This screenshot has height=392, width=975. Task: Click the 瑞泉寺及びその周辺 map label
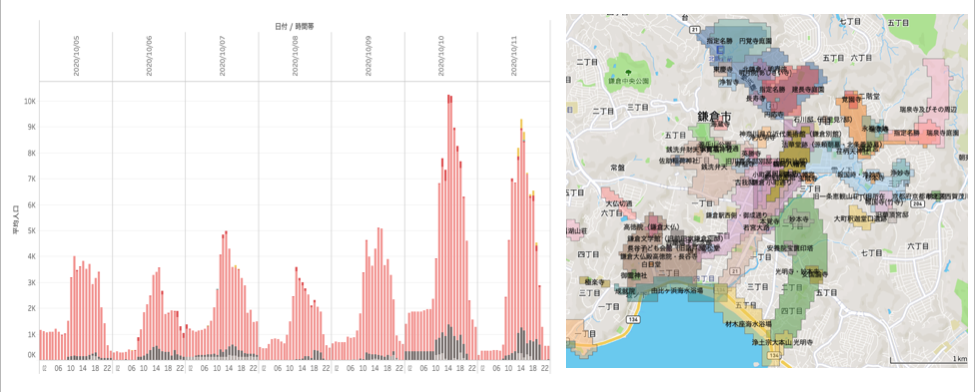coord(928,109)
